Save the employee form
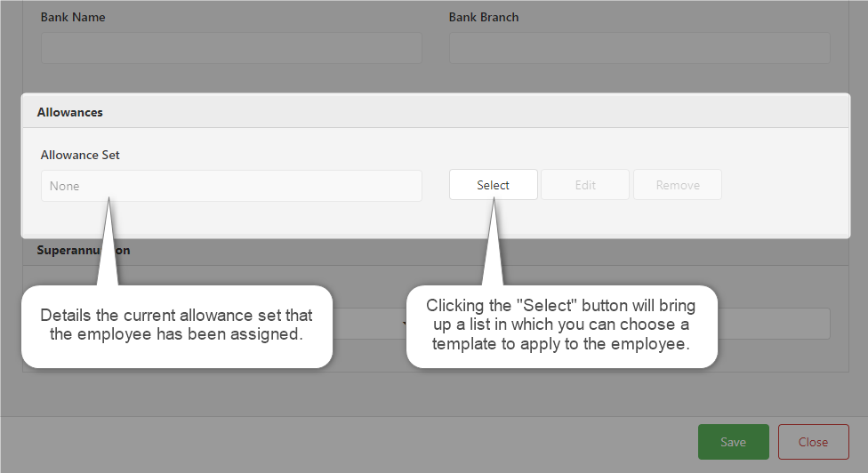The width and height of the screenshot is (868, 473). (x=734, y=442)
